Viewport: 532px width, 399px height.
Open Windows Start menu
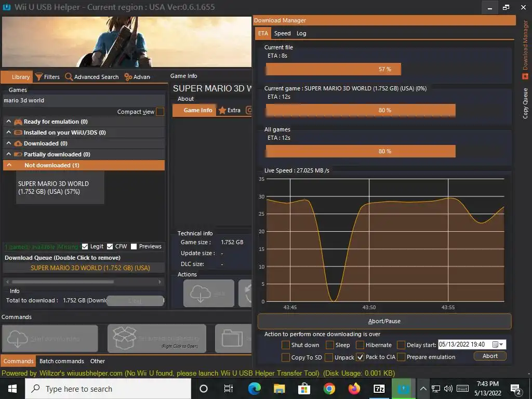click(x=12, y=389)
